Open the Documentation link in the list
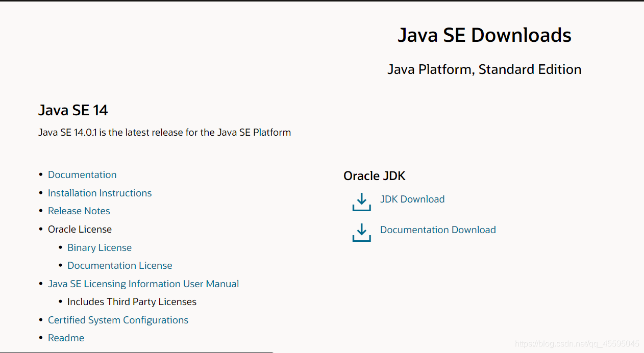Viewport: 644px width, 353px height. [x=82, y=174]
